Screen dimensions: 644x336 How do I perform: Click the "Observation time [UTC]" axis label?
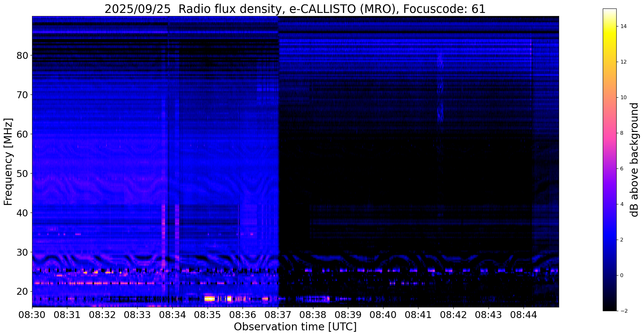[x=295, y=327]
